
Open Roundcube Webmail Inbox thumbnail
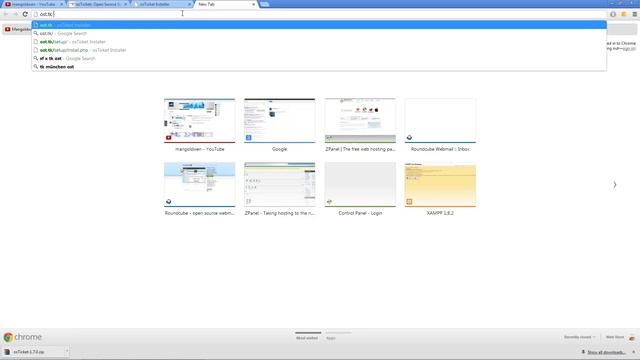(440, 120)
